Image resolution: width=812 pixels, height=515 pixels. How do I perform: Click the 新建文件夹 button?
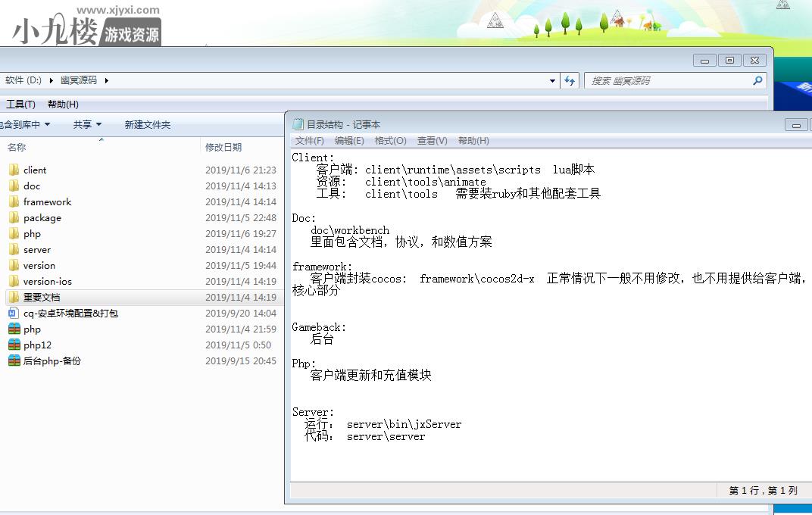[x=147, y=124]
